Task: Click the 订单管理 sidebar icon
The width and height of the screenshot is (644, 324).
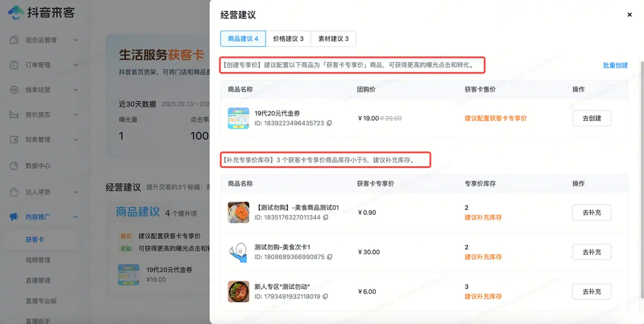Action: point(14,65)
